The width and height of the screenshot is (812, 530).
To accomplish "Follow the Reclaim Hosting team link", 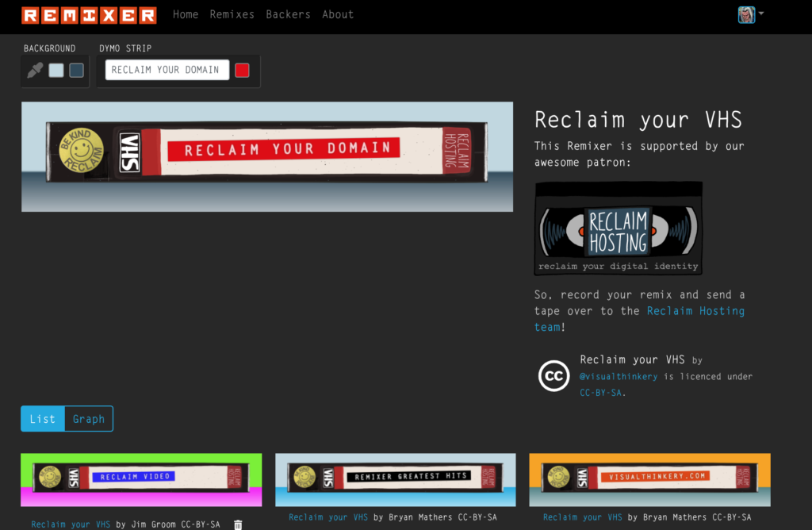I will pos(639,319).
